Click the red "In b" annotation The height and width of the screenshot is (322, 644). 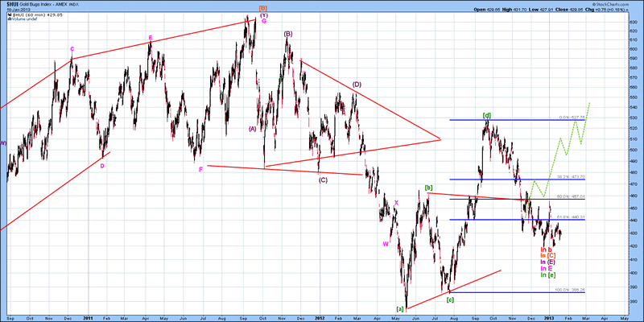pos(546,250)
